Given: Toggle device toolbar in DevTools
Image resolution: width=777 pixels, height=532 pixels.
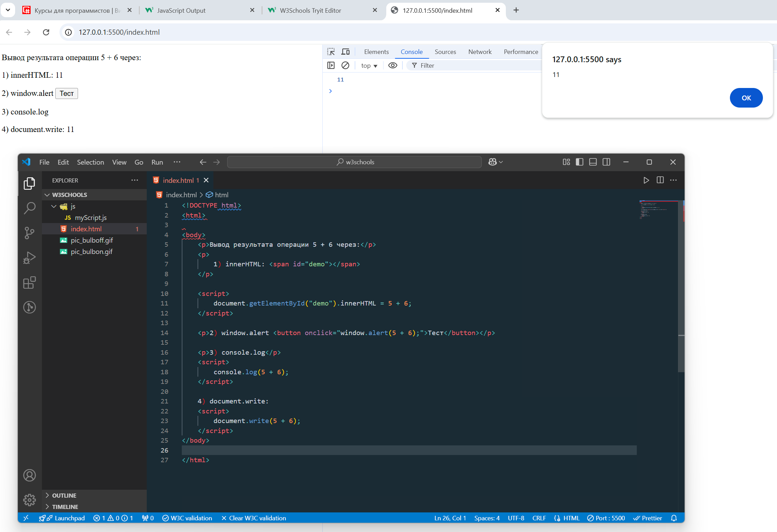Looking at the screenshot, I should [x=345, y=52].
